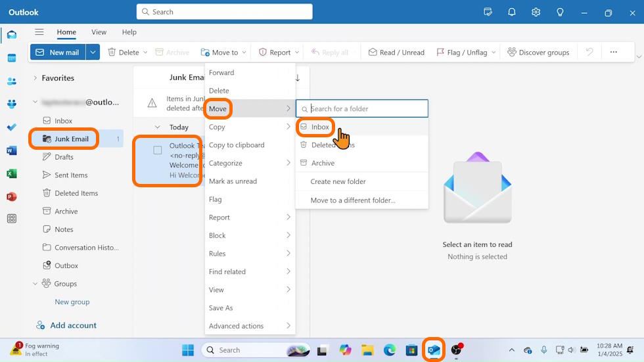Viewport: 644px width, 362px height.
Task: Click the Search for a folder field
Action: point(367,109)
